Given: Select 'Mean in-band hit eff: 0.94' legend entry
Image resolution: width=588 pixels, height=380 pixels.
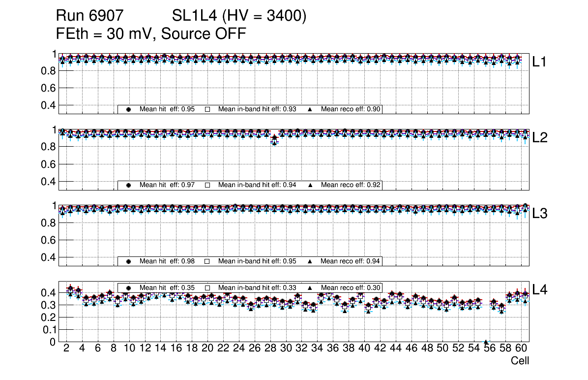Looking at the screenshot, I should pos(257,185).
